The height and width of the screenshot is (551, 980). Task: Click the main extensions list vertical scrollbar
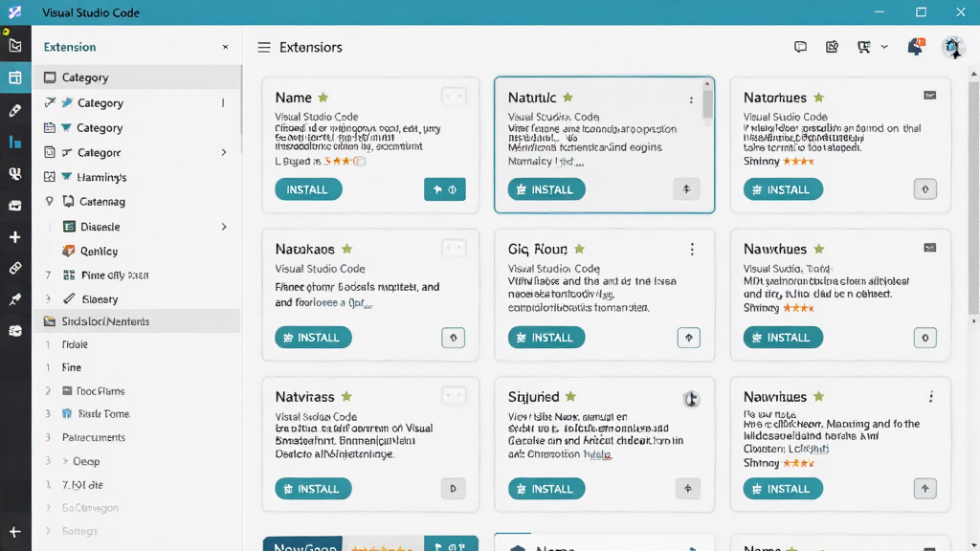[x=973, y=197]
